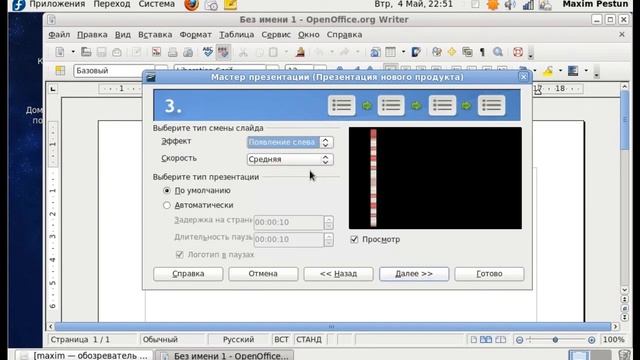The width and height of the screenshot is (640, 360).
Task: Click the network signal icon in tray
Action: click(x=528, y=5)
